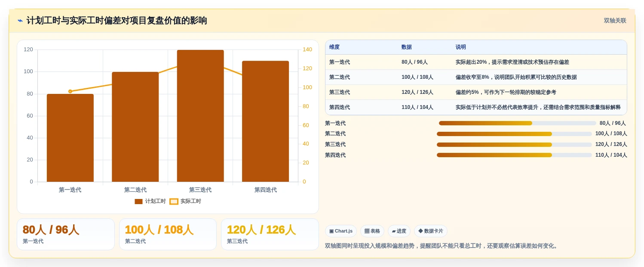
Task: Click the right axis 140 tick label
Action: (307, 50)
